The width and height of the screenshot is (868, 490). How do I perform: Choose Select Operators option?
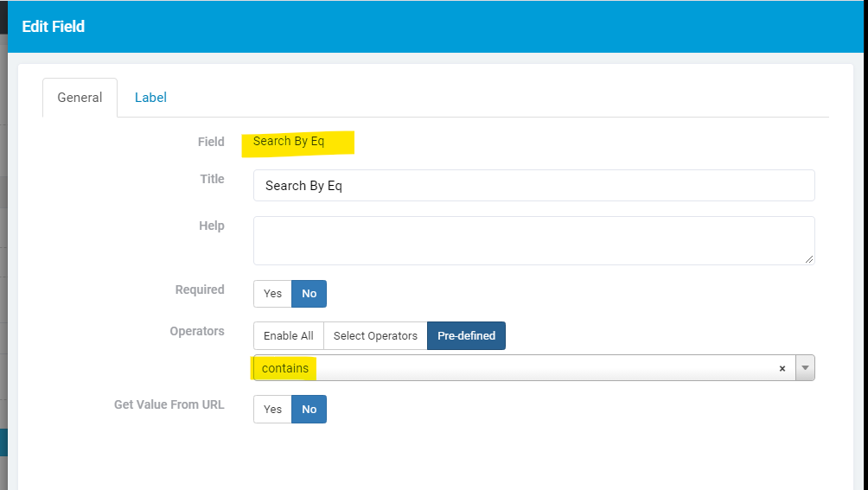click(375, 335)
